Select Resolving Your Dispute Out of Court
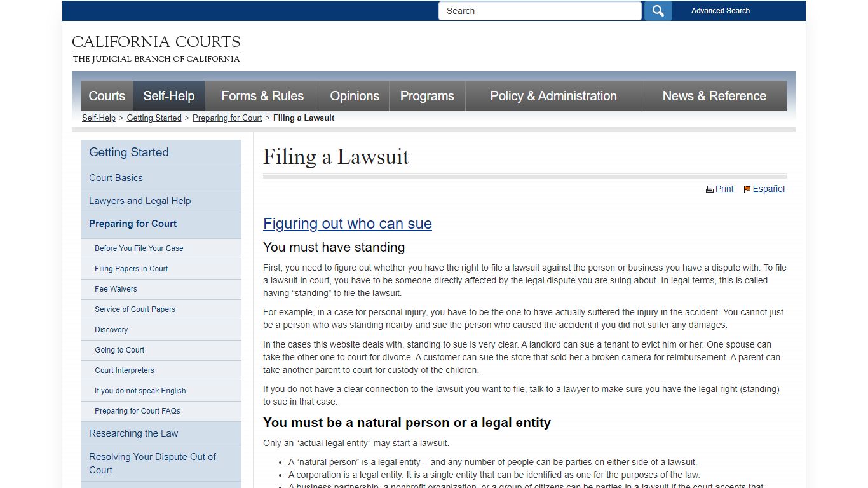This screenshot has height=488, width=868. 161,463
